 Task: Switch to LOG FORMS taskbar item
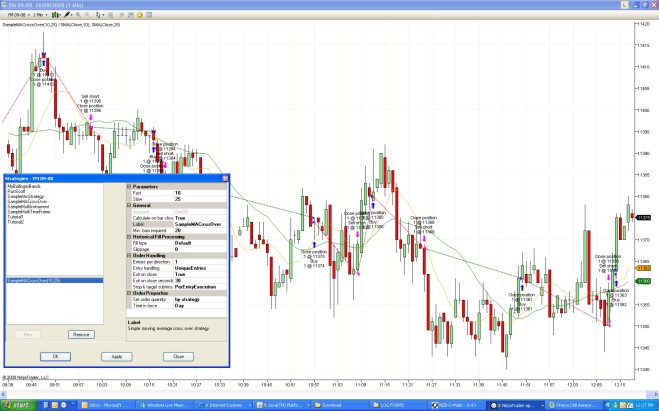pos(399,405)
